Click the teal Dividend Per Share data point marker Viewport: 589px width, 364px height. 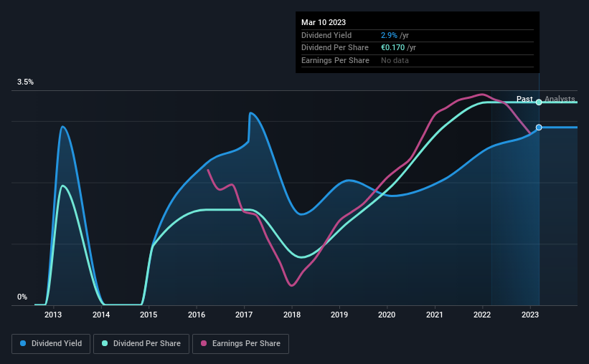point(539,102)
